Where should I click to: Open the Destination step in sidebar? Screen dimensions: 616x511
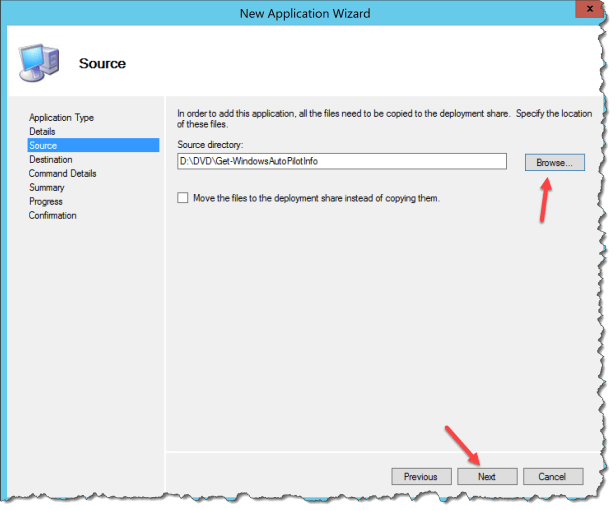[50, 159]
